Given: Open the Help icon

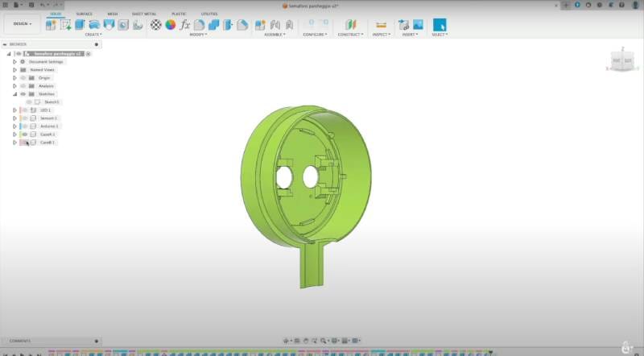Looking at the screenshot, I should 621,5.
